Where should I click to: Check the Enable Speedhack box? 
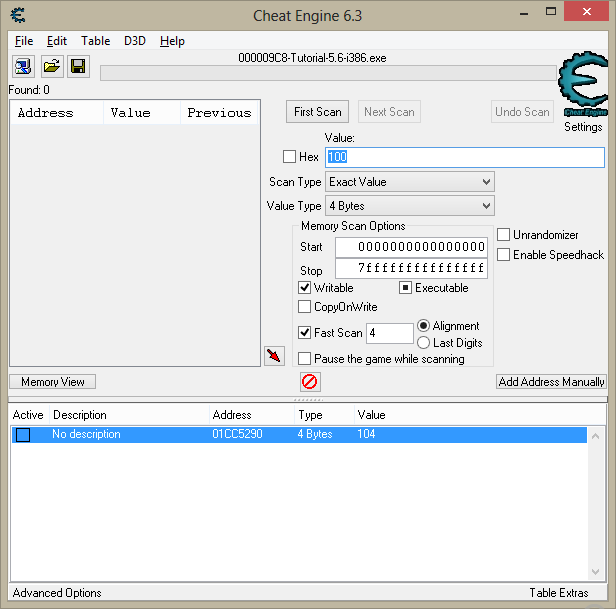tap(504, 255)
